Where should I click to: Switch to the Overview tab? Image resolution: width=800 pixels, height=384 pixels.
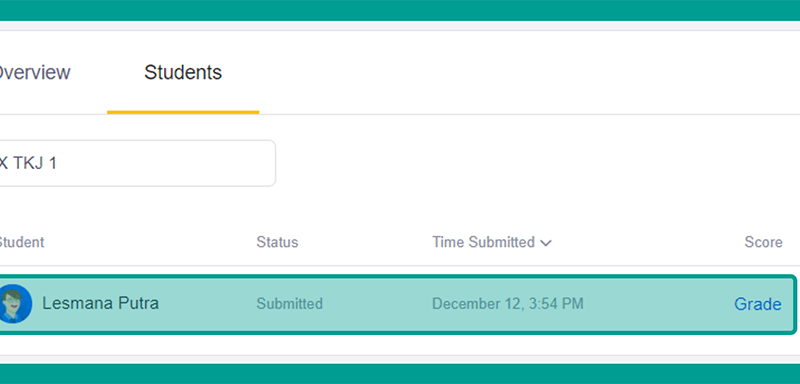[x=35, y=72]
